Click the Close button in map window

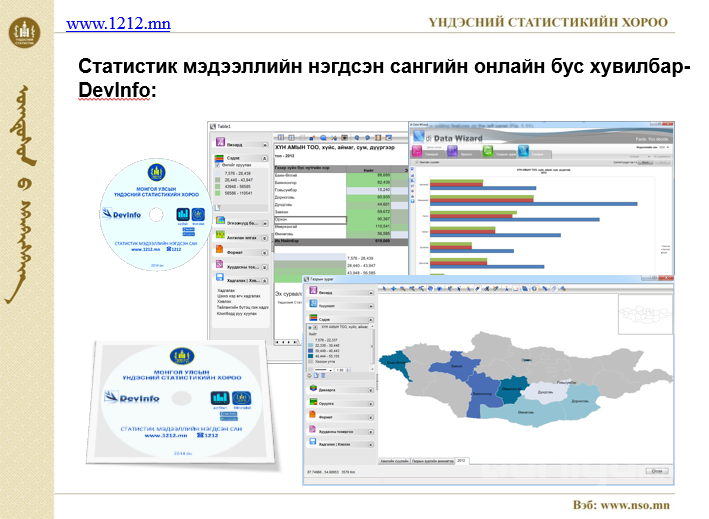pos(656,470)
